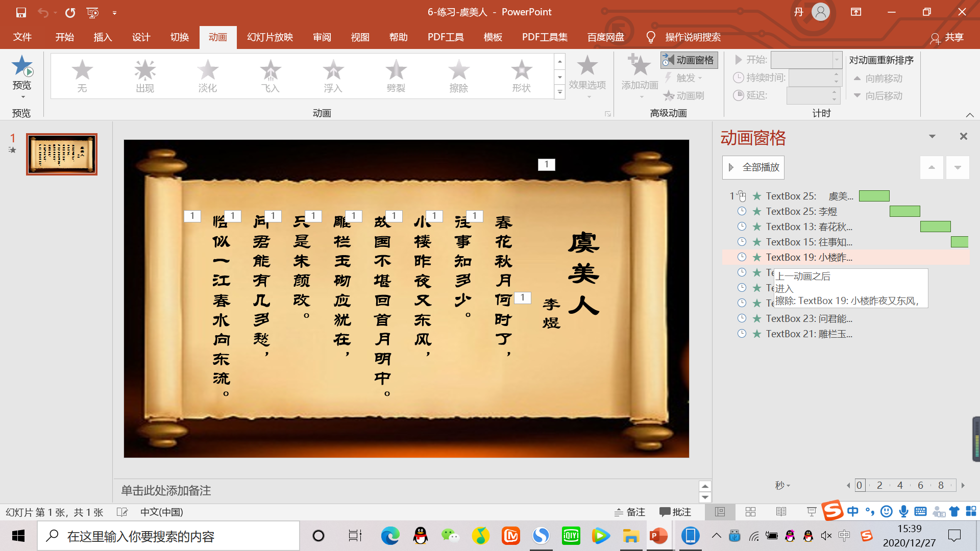980x551 pixels.
Task: Select the 擦除 wipe animation effect
Action: (x=459, y=76)
